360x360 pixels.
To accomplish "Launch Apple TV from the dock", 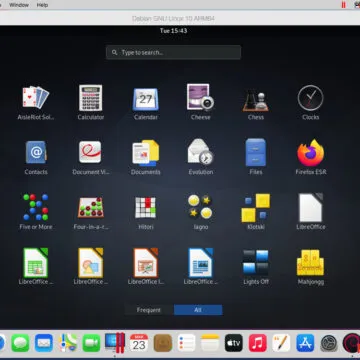I will pos(234,343).
